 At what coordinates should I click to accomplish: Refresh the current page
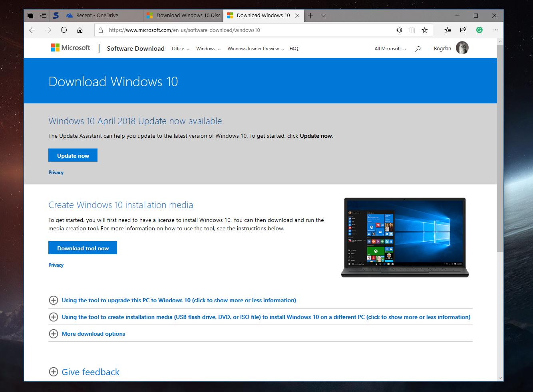pos(64,30)
